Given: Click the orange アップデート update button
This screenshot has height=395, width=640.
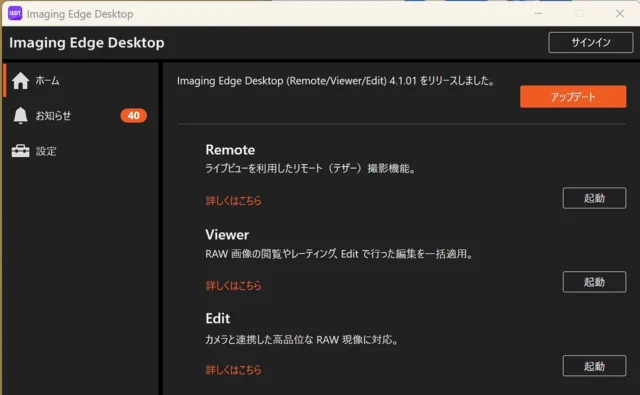Looking at the screenshot, I should pos(573,97).
